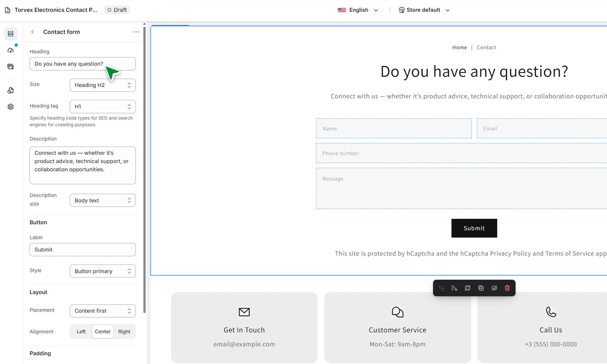Click the move section down icon
This screenshot has width=607, height=364.
click(454, 288)
